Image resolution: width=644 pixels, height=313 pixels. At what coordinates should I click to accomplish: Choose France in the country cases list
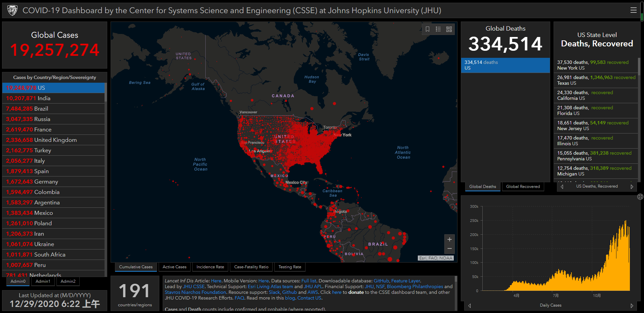[x=53, y=129]
